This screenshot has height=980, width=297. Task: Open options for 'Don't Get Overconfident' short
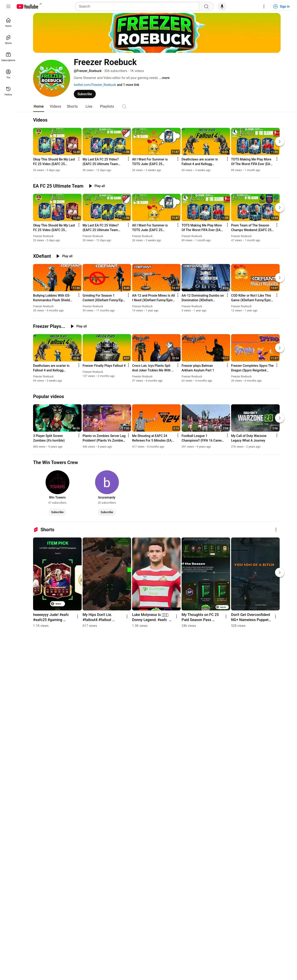click(x=275, y=616)
